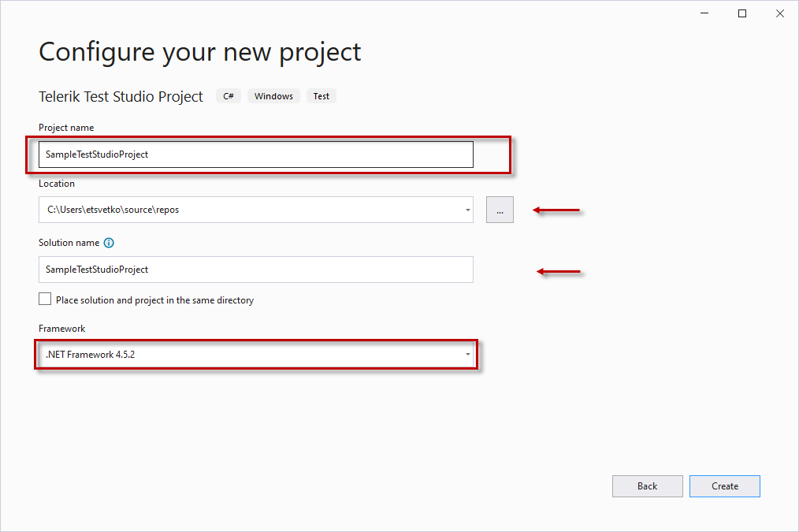The width and height of the screenshot is (799, 532).
Task: Click the Test project type tag
Action: click(321, 96)
